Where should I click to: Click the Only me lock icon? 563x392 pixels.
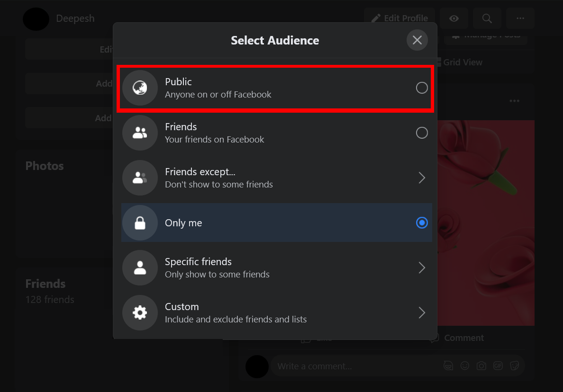point(140,223)
